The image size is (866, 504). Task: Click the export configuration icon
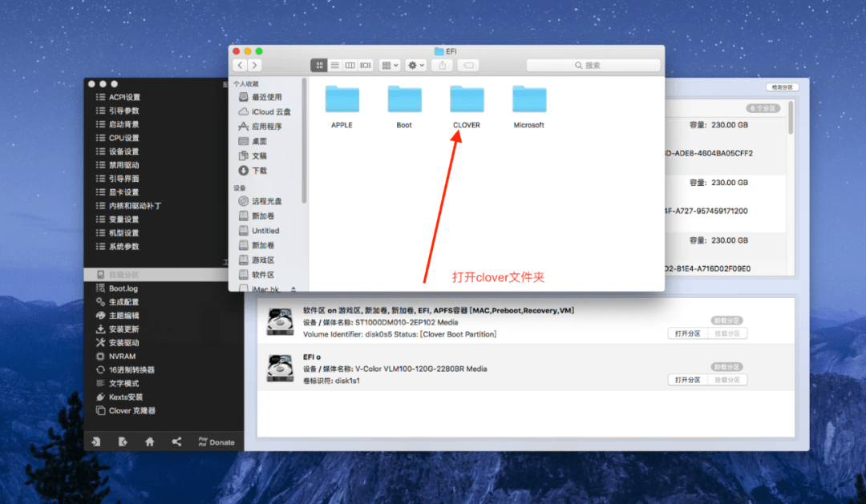(123, 442)
